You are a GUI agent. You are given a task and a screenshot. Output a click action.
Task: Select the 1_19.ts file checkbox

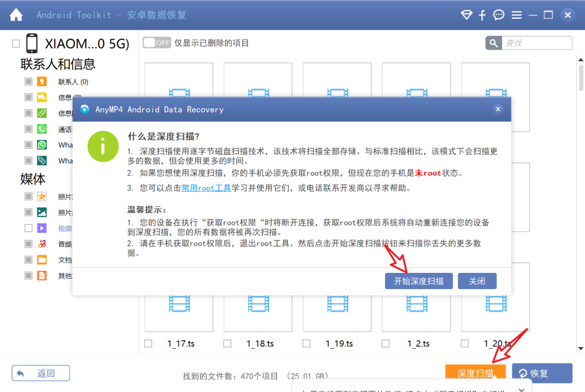(306, 343)
